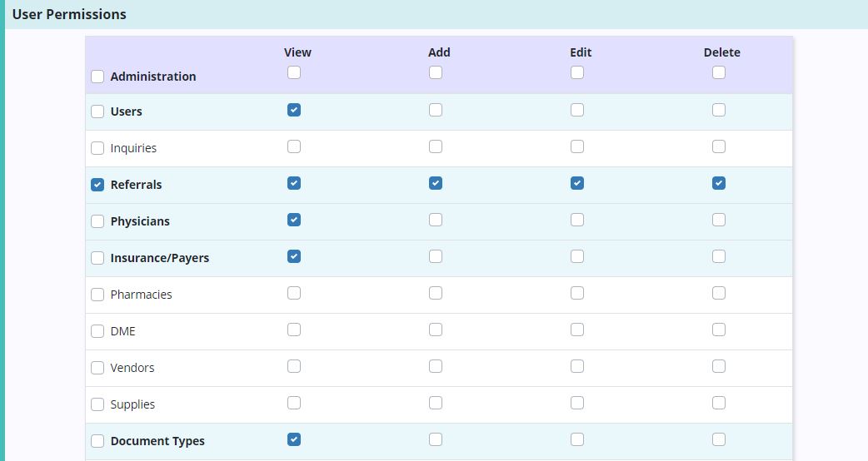Check the Inquiries row checkbox

(97, 148)
